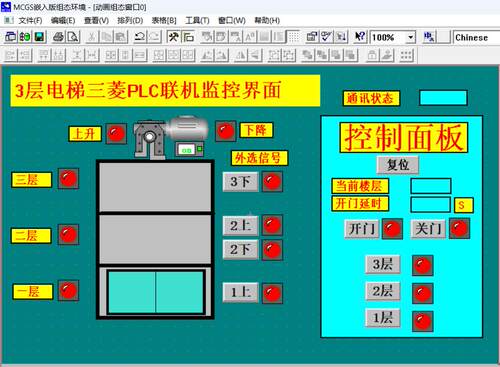Select the red indicator lamp beside 上升
This screenshot has width=500, height=367.
(x=116, y=134)
